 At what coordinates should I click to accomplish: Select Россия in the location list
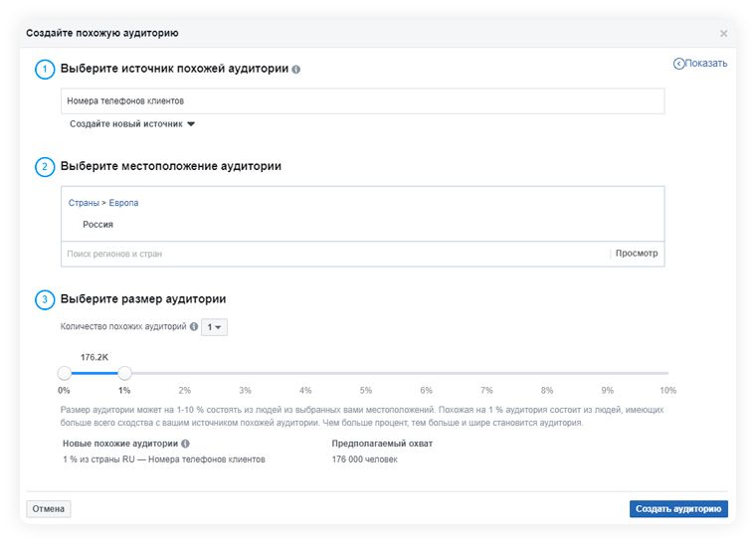(97, 225)
